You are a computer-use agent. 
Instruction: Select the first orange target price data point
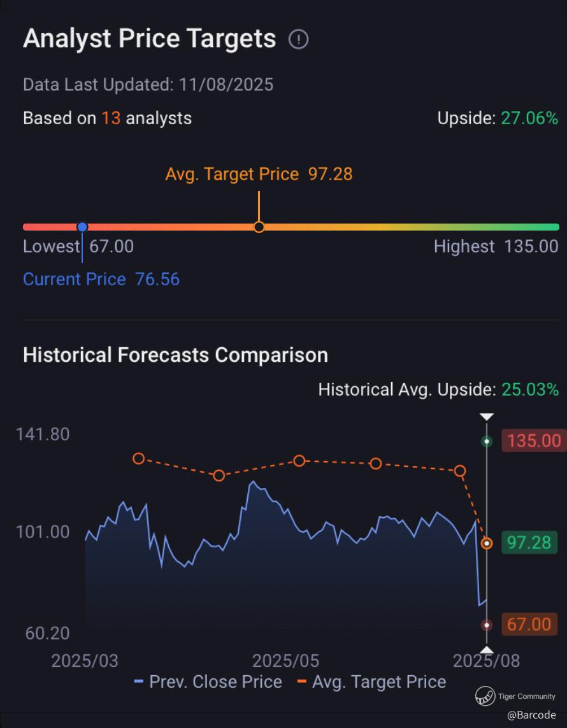(x=138, y=459)
